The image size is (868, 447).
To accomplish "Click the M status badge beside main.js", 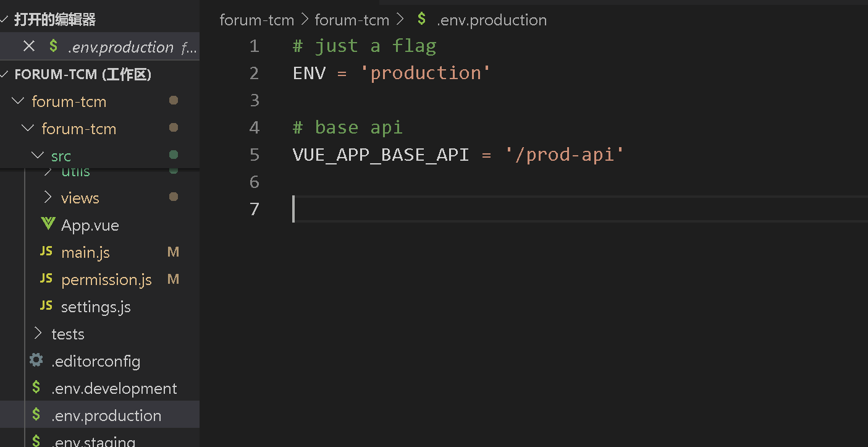I will (x=174, y=252).
